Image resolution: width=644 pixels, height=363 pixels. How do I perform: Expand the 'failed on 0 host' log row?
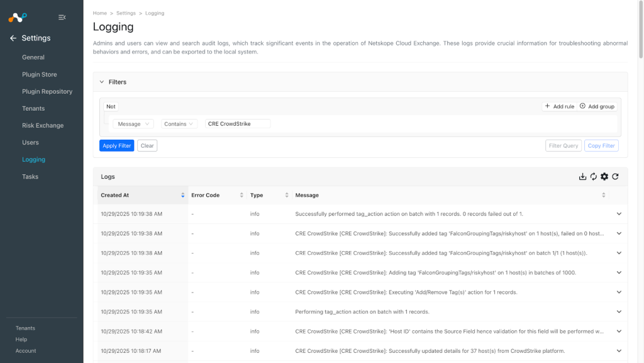[619, 233]
